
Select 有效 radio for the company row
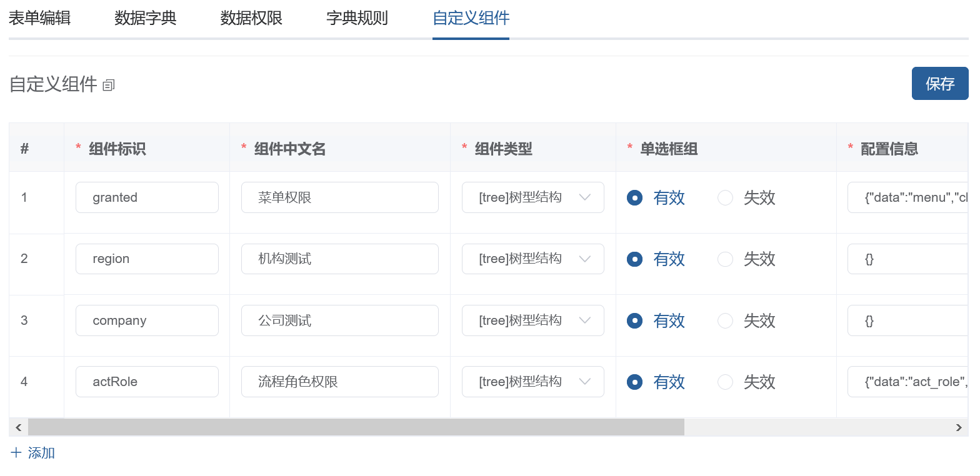pos(634,321)
